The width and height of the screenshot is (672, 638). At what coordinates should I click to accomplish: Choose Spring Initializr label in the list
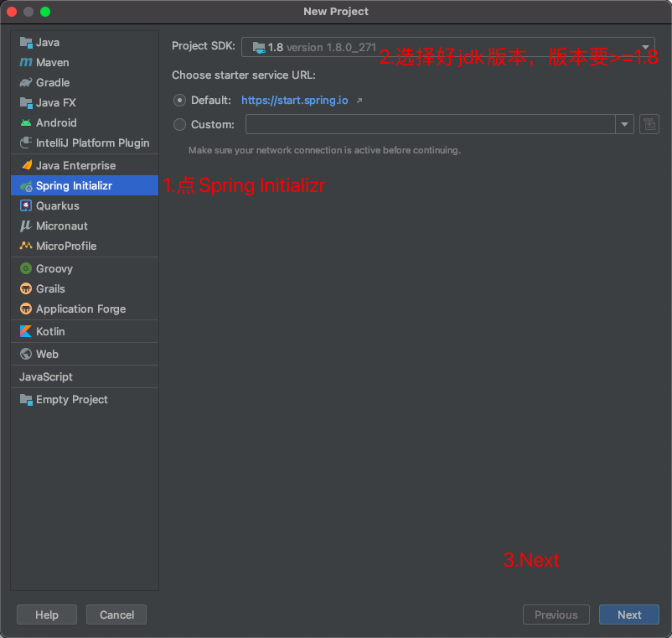click(74, 185)
